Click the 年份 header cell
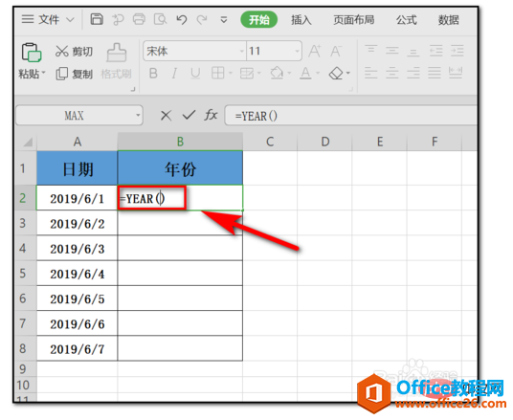The height and width of the screenshot is (420, 513). point(180,168)
